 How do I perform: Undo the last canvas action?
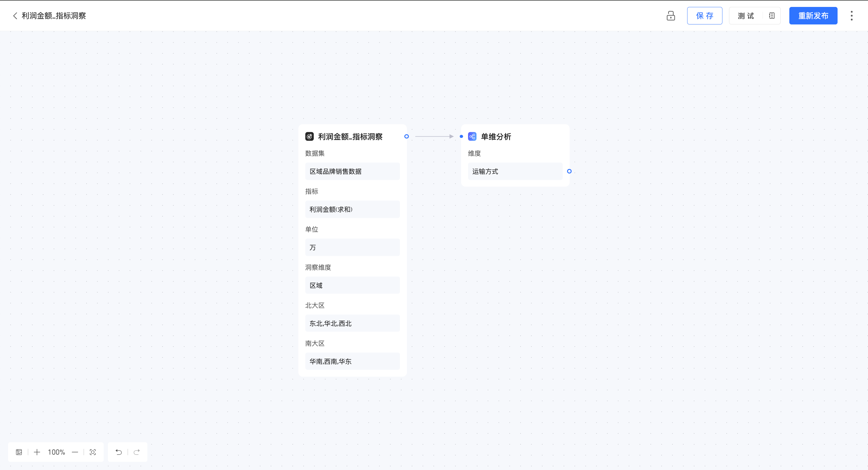(119, 452)
